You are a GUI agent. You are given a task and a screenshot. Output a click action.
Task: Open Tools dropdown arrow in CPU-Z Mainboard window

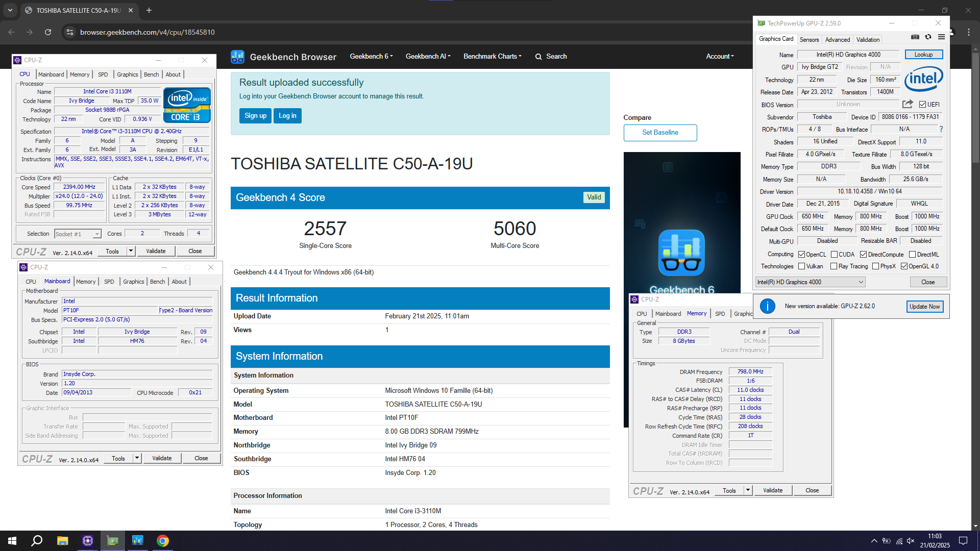137,458
